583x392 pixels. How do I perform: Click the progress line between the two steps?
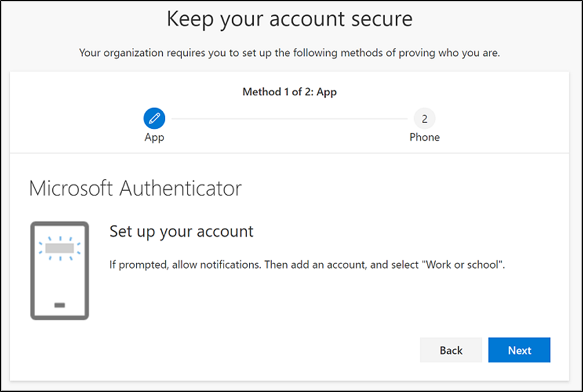(x=289, y=118)
